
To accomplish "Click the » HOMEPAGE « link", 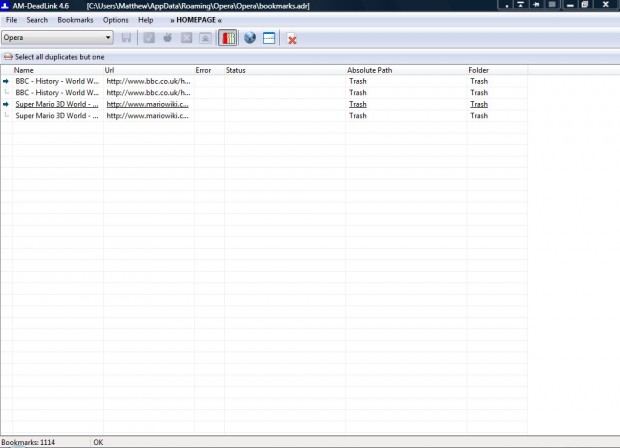I will (x=196, y=20).
